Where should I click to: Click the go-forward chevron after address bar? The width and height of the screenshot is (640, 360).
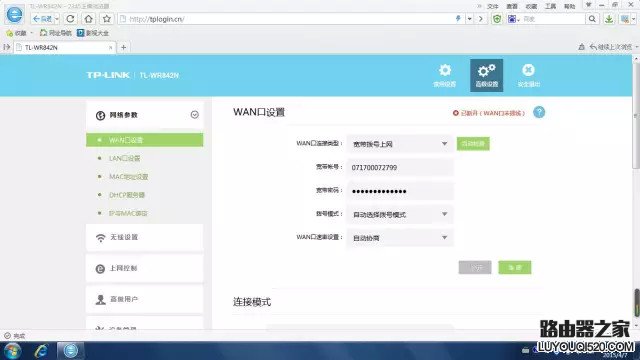pyautogui.click(x=481, y=19)
